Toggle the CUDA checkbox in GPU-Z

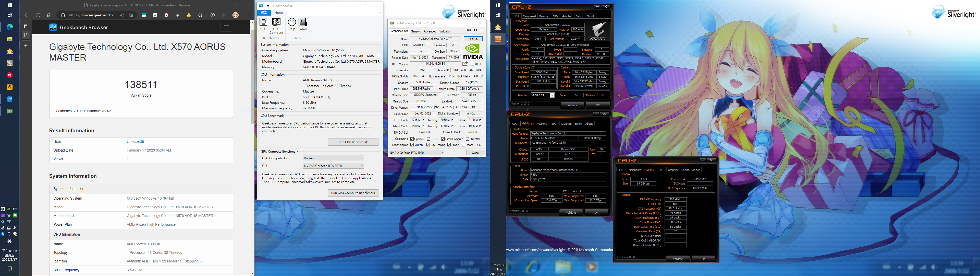click(429, 139)
